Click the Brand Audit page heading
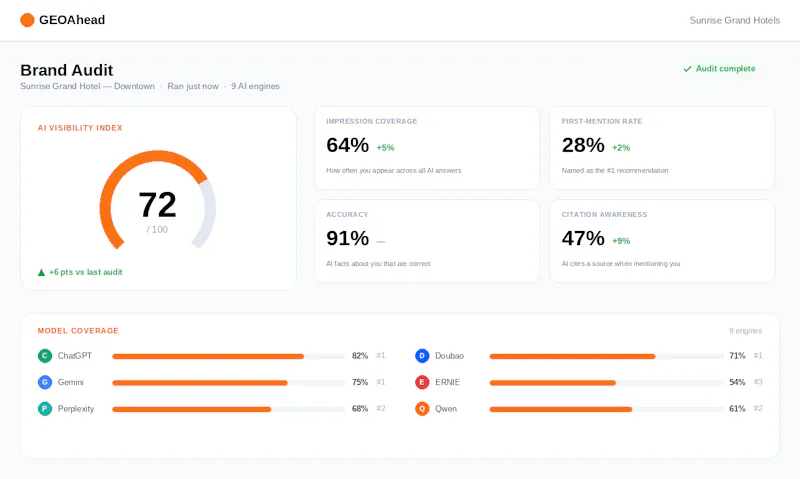 coord(67,70)
